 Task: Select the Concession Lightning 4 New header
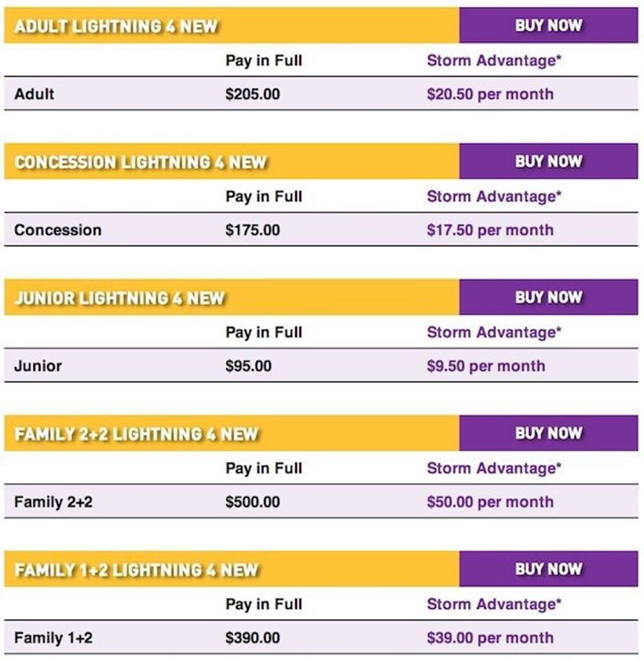pos(141,163)
